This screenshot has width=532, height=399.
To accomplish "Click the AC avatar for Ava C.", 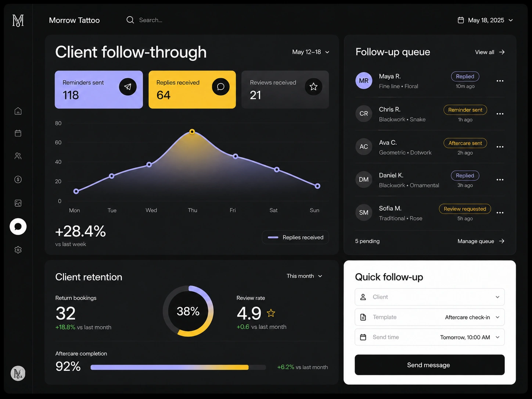I will pyautogui.click(x=364, y=147).
